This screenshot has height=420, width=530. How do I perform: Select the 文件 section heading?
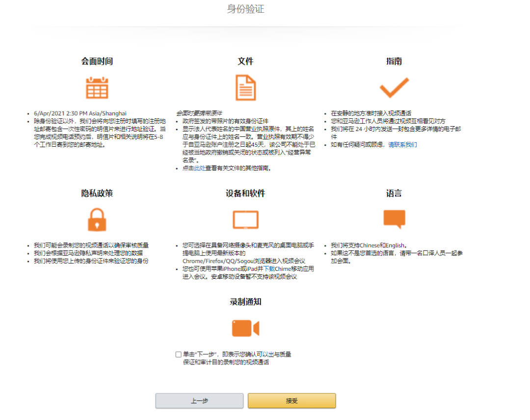tap(245, 61)
